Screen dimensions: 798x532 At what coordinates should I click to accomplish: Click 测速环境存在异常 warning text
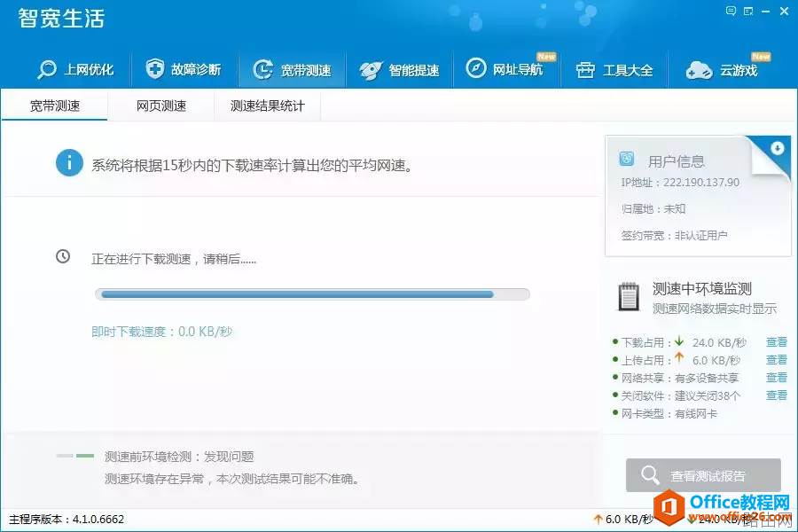(231, 479)
